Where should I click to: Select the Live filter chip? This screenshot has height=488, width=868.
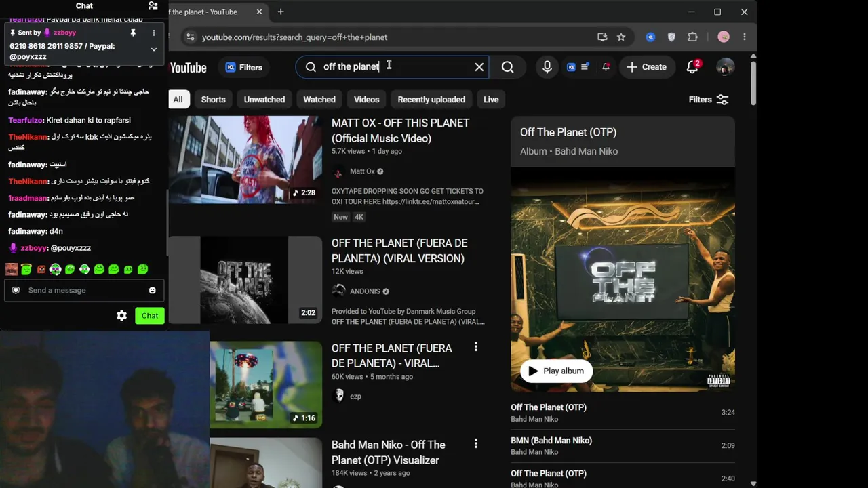pyautogui.click(x=491, y=100)
